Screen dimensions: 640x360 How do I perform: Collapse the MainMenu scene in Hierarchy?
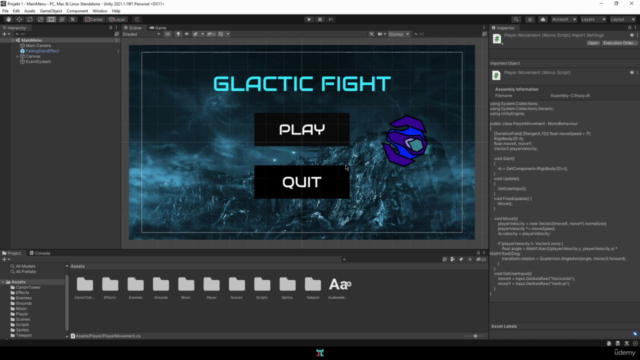[13, 40]
